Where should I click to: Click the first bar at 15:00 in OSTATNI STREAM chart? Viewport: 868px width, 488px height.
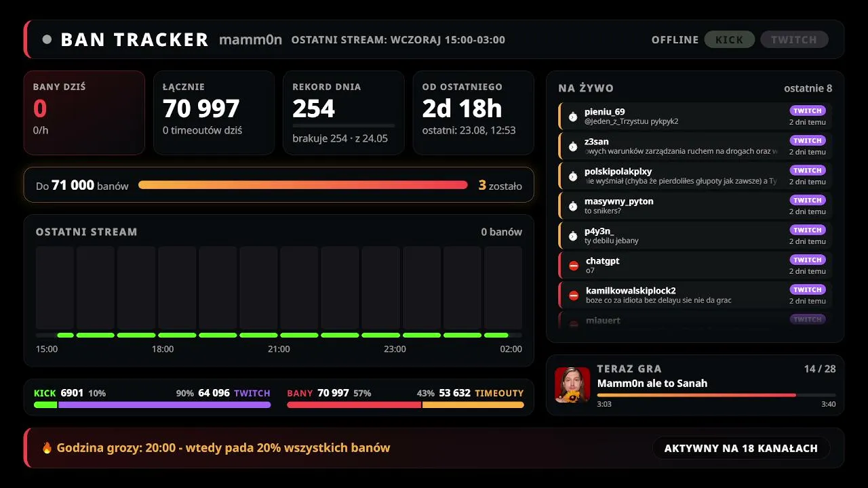pos(55,288)
